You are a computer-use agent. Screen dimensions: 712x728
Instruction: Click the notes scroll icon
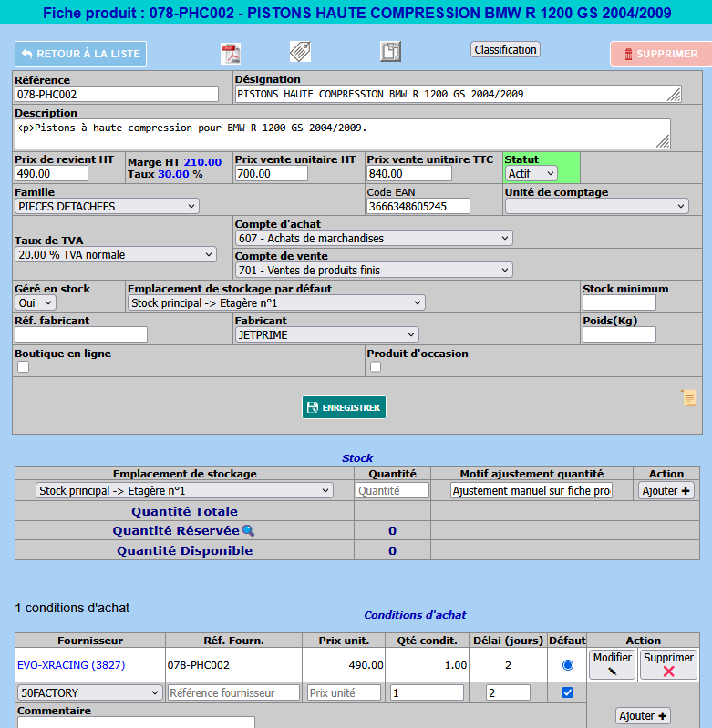pyautogui.click(x=688, y=398)
